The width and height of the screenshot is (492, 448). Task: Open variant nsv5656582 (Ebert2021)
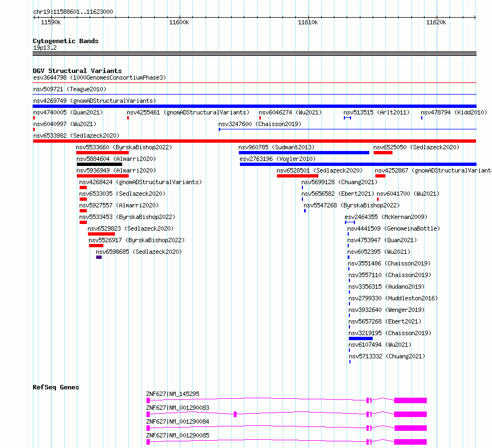coord(338,194)
